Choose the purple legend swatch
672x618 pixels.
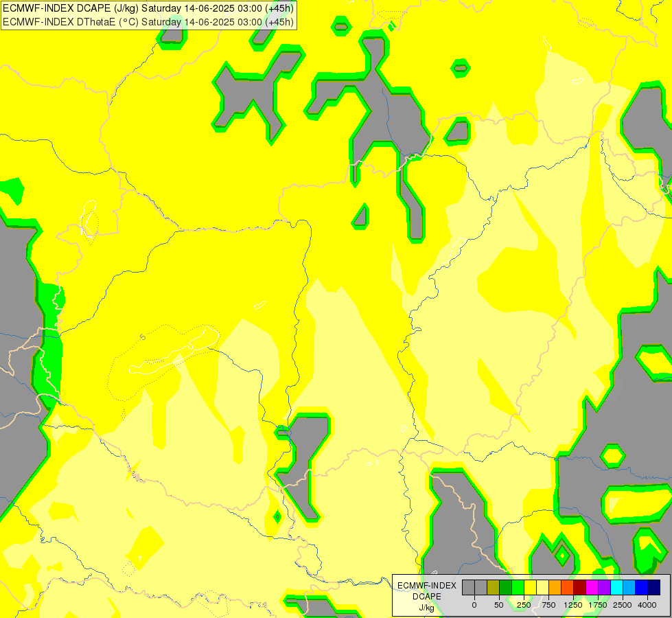pos(604,588)
